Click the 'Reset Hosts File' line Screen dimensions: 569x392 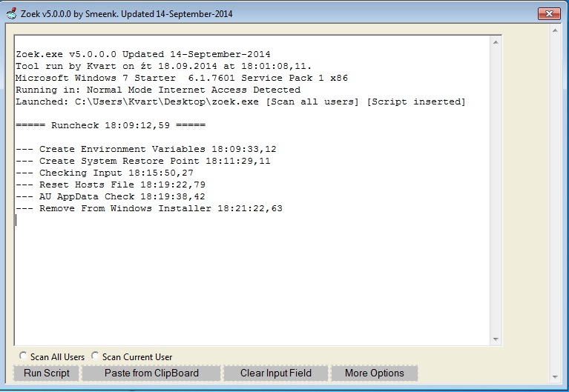coord(111,185)
